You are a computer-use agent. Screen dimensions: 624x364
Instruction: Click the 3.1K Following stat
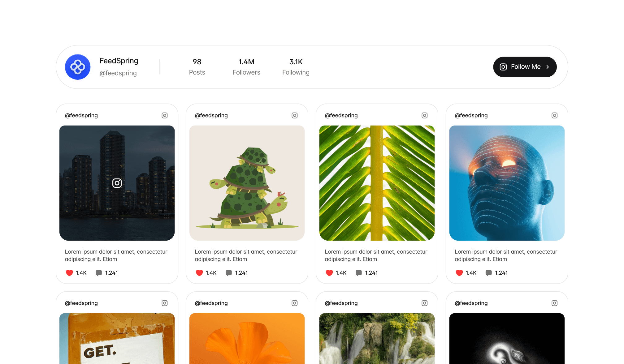[296, 67]
